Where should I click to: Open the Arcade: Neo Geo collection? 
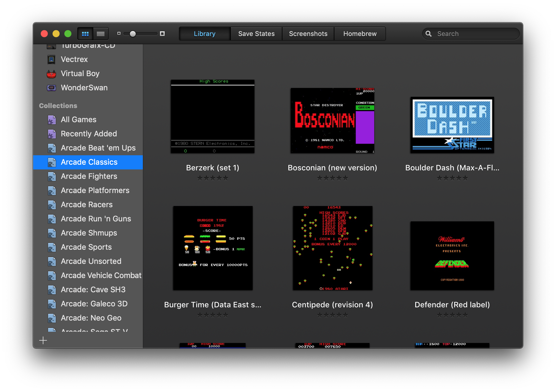coord(91,318)
